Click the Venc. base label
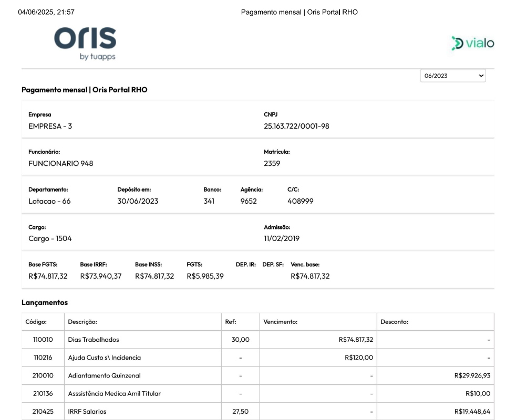The width and height of the screenshot is (516, 420). (x=305, y=265)
